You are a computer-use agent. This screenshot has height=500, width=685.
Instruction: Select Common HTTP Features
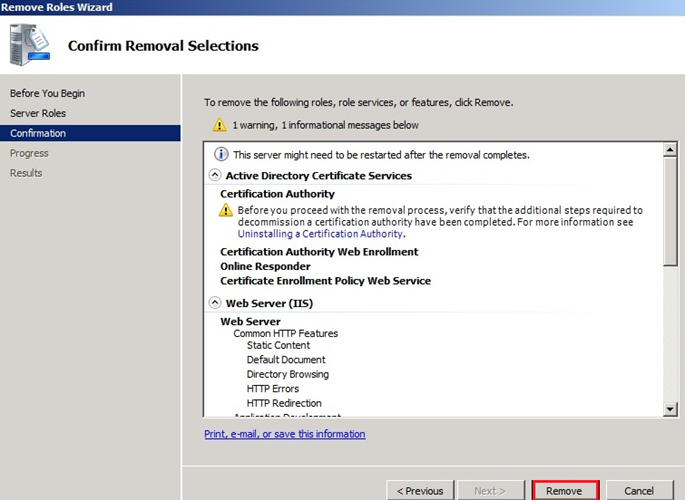(286, 333)
